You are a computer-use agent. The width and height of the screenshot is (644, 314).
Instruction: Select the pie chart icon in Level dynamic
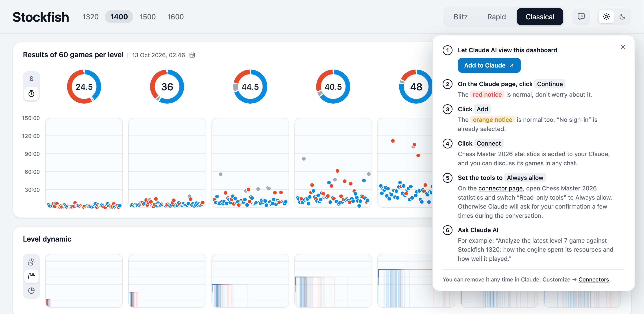31,290
